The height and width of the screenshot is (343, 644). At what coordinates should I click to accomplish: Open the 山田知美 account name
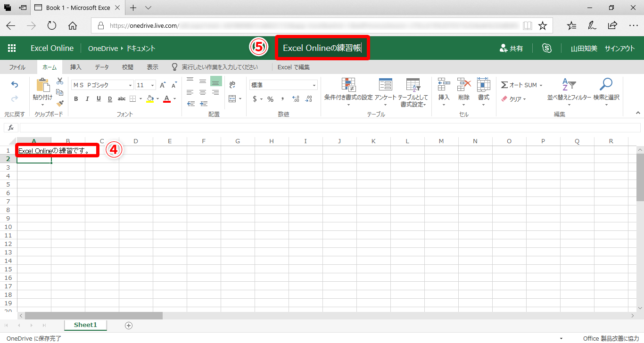tap(584, 49)
